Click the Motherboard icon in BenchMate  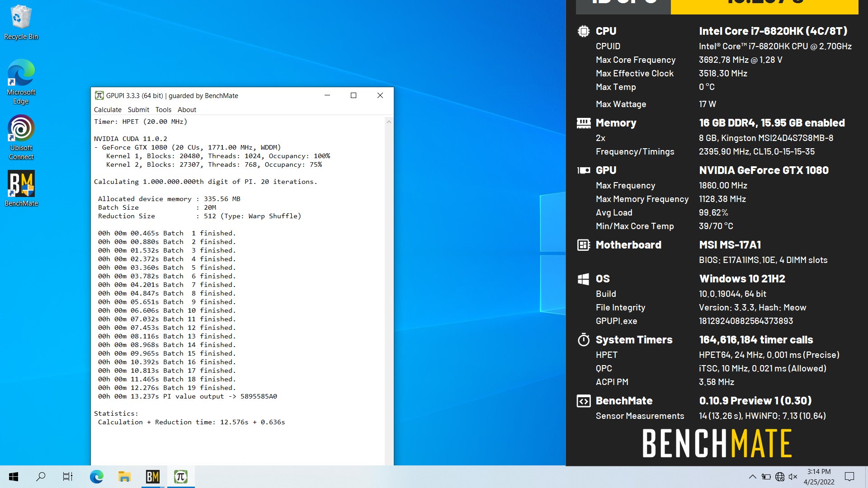[584, 245]
